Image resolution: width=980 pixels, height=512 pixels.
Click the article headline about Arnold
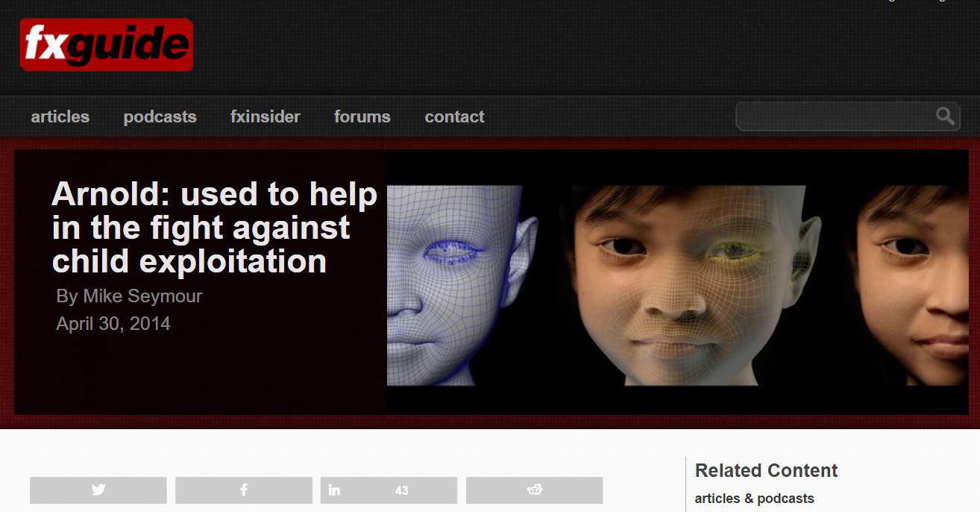point(215,228)
